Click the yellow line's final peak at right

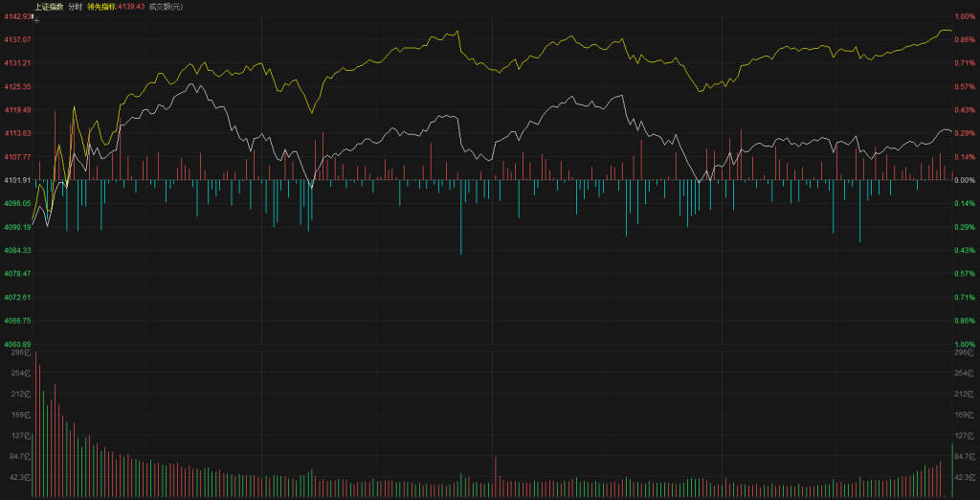click(946, 31)
